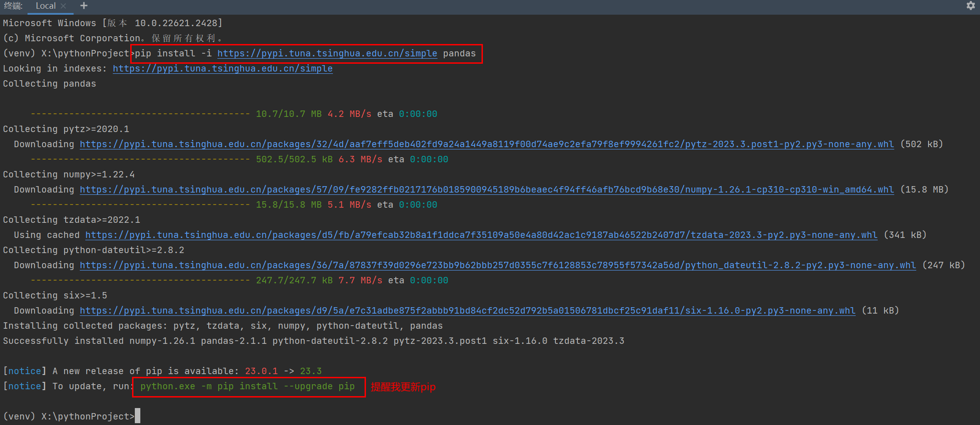980x425 pixels.
Task: Click the 'python.exe -m pip install --upgrade pip' command
Action: pos(248,386)
